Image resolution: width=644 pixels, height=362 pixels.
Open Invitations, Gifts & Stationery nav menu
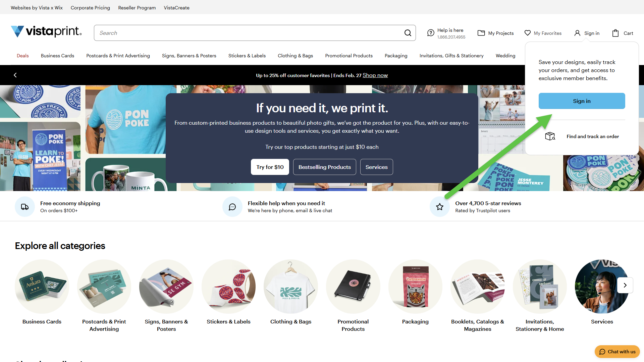tap(451, 56)
